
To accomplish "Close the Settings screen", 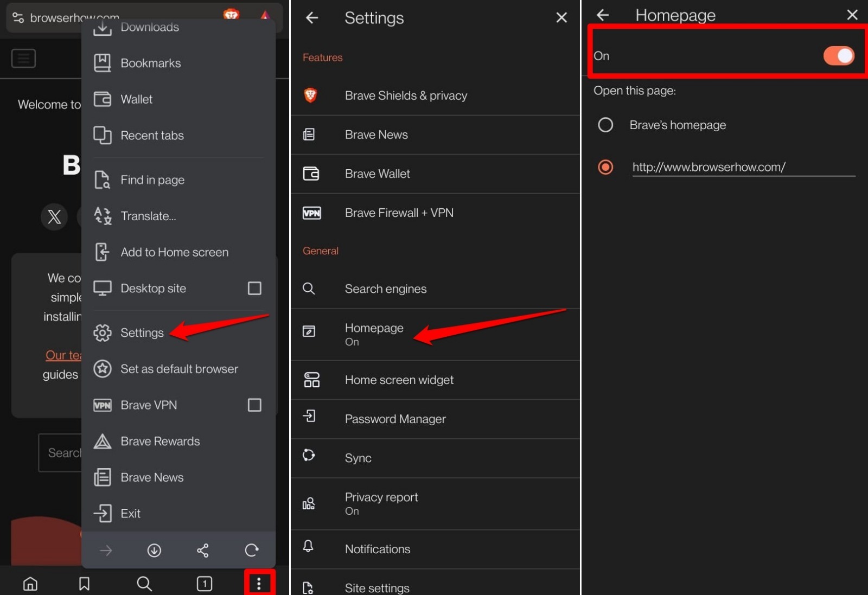I will (561, 18).
